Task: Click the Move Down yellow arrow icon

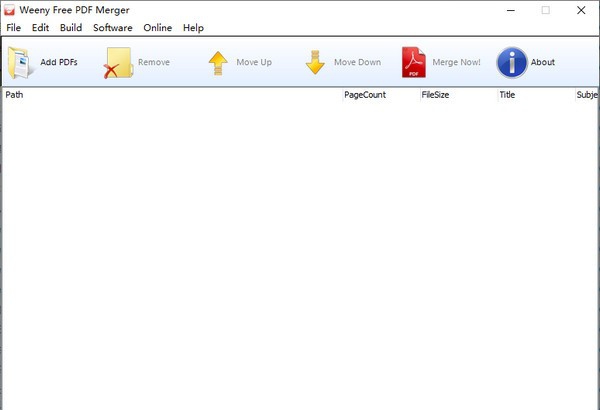Action: (315, 62)
